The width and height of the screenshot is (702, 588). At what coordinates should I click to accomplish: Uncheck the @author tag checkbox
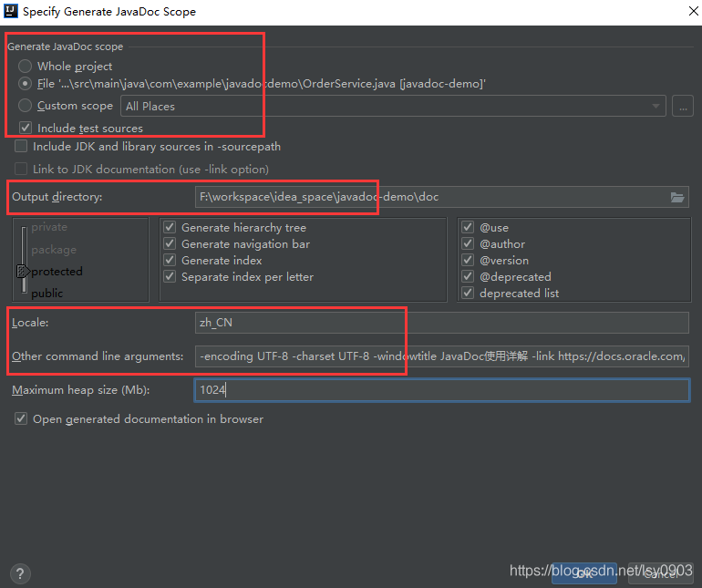tap(468, 243)
